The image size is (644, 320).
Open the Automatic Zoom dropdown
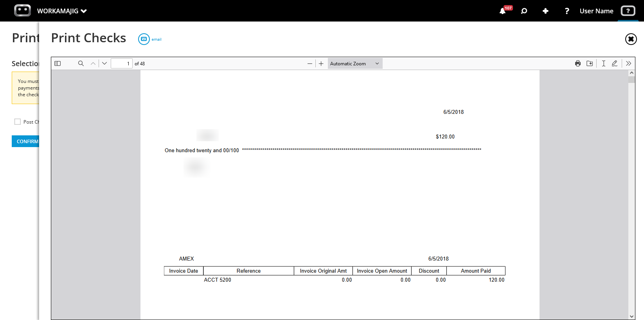pos(354,63)
